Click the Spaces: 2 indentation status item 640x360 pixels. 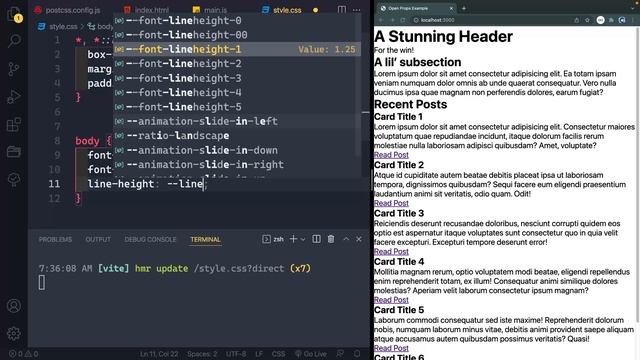pos(202,354)
